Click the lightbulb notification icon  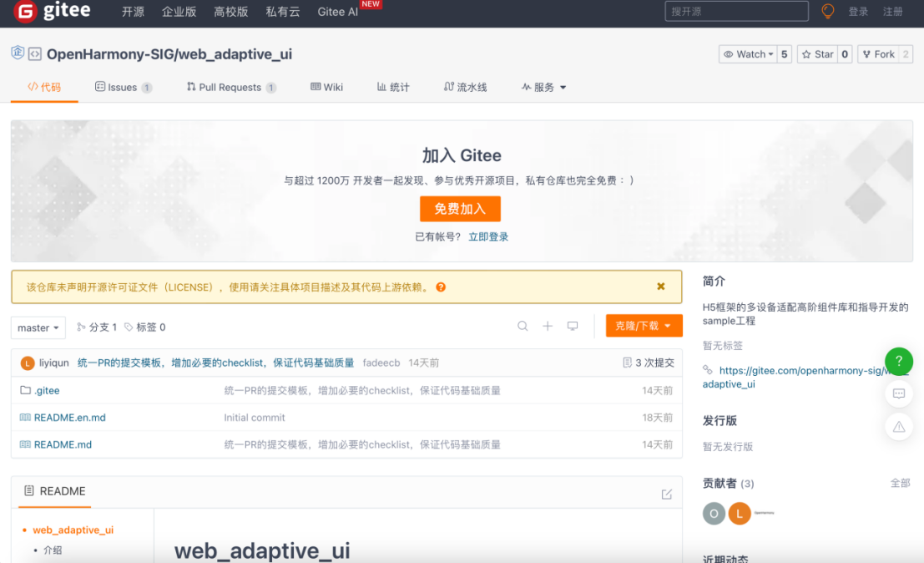point(828,11)
